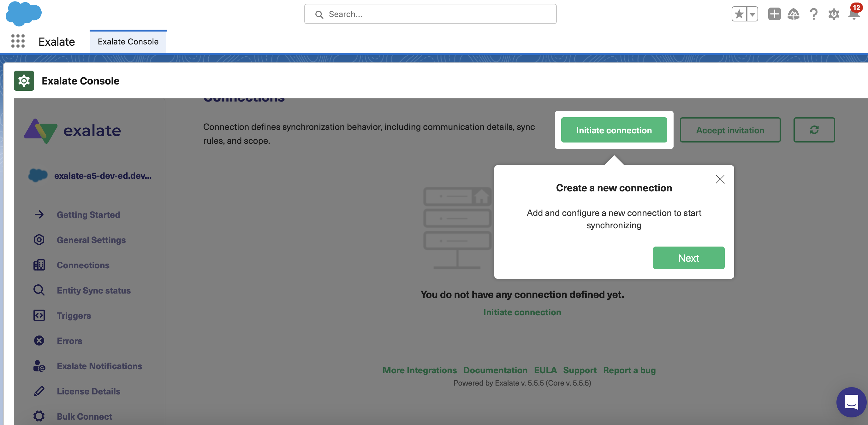
Task: Click the Bulk Connect gear icon
Action: click(x=39, y=416)
